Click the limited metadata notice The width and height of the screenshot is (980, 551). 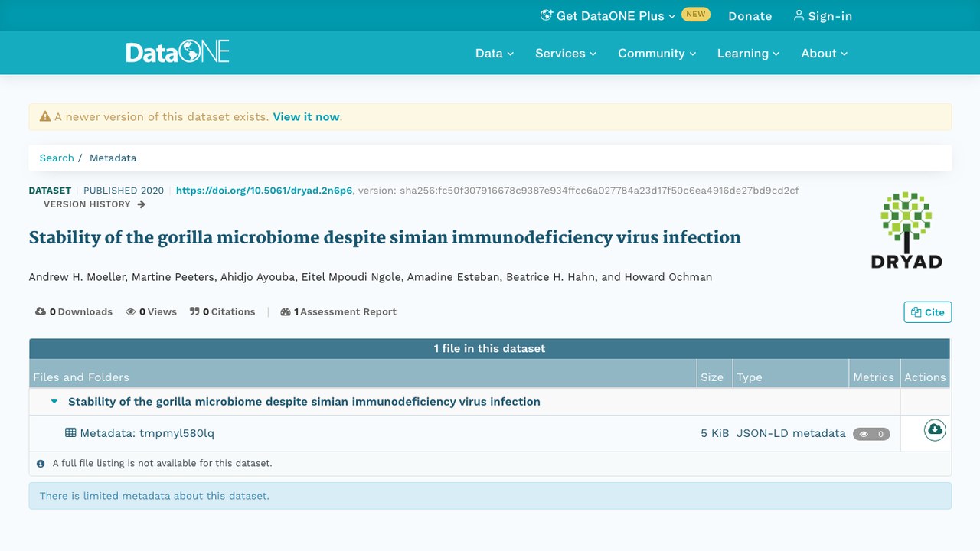point(490,496)
